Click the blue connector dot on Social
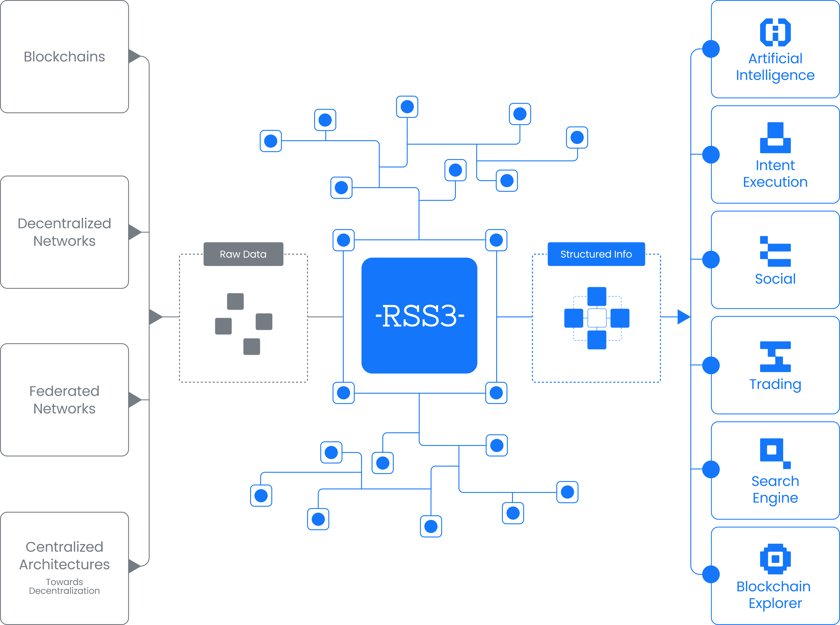 711,260
